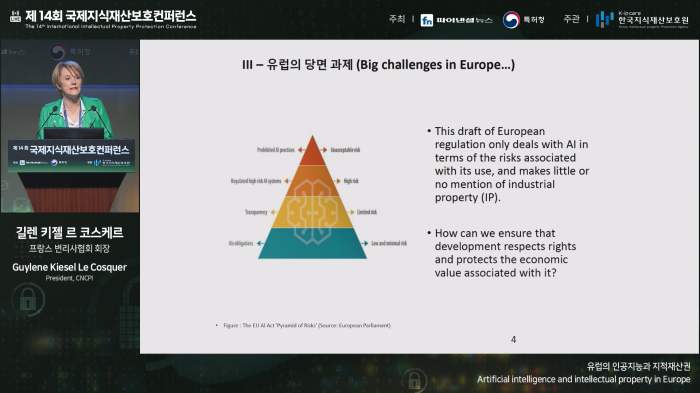The image size is (700, 393).
Task: Click the Korean patent office taegeuk emblem
Action: click(511, 20)
